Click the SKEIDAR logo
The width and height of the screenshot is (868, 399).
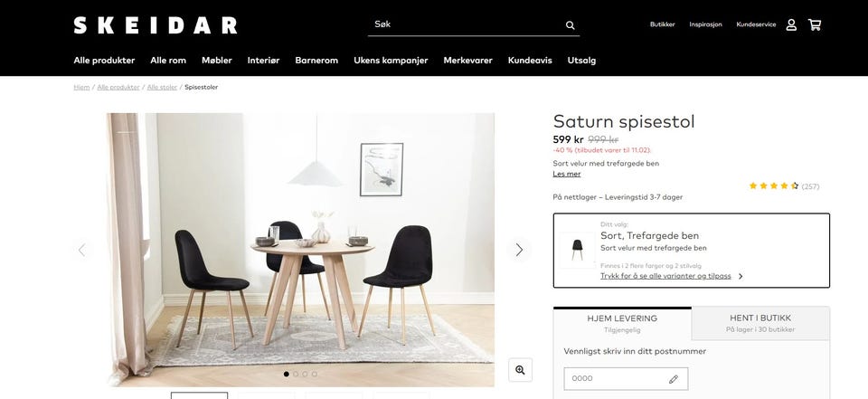156,25
